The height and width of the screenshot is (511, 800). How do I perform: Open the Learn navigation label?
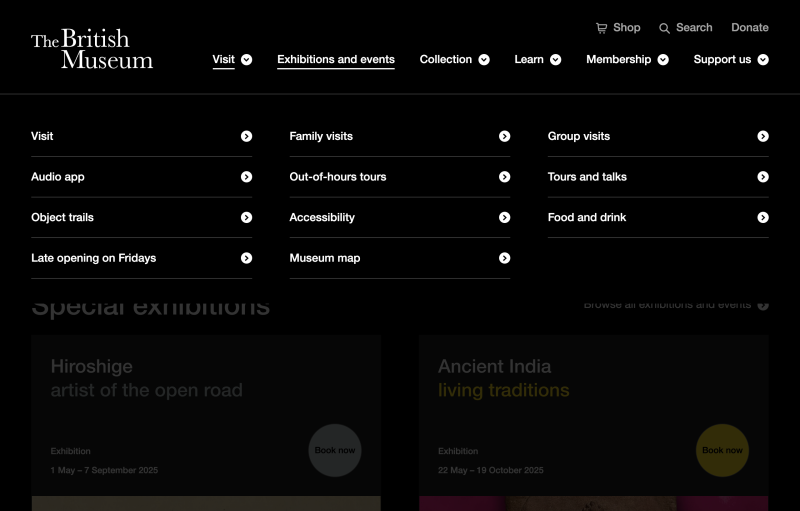pos(529,60)
